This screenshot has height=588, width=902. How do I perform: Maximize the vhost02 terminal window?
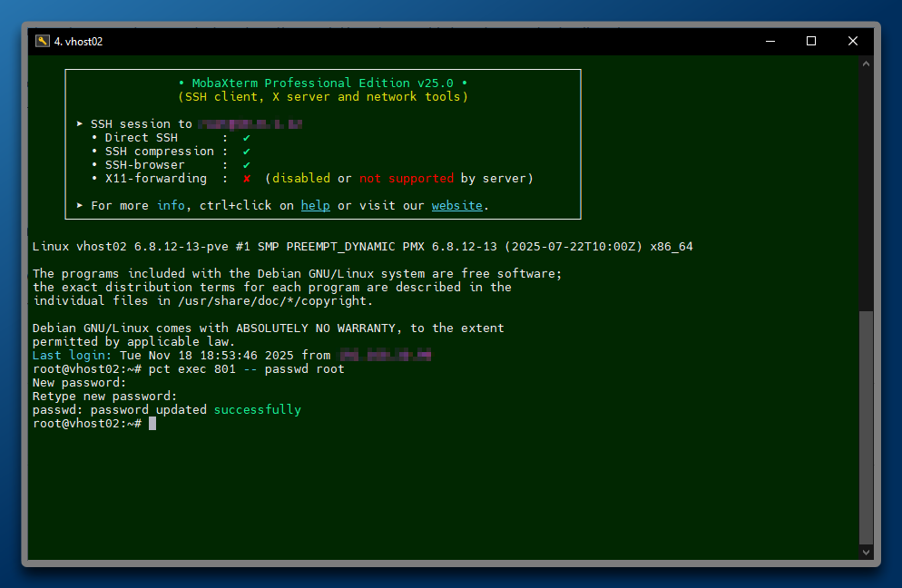click(811, 41)
